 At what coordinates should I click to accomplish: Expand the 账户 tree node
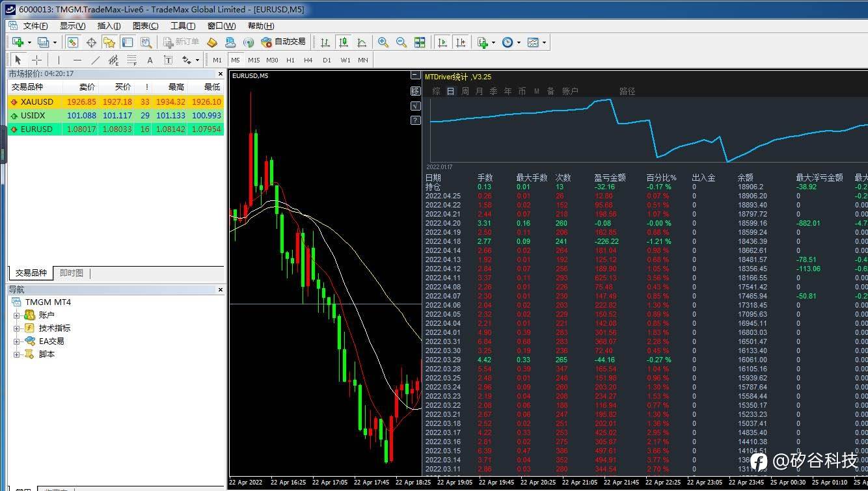[17, 315]
